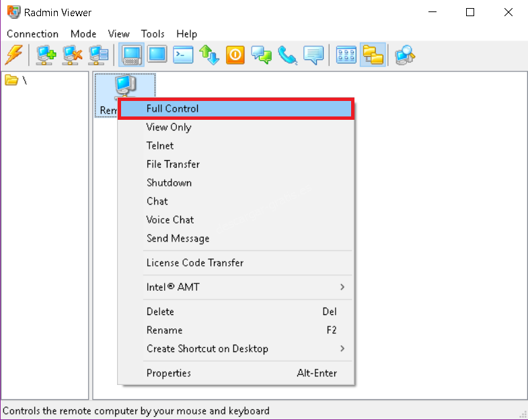Click the orange Shutdown toolbar icon
528x420 pixels.
[235, 55]
